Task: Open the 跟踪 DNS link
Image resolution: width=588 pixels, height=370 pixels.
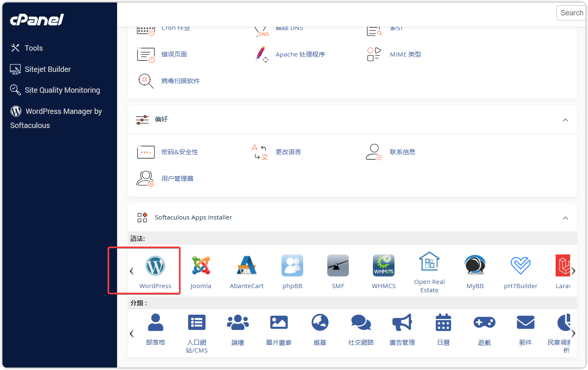Action: [x=289, y=28]
